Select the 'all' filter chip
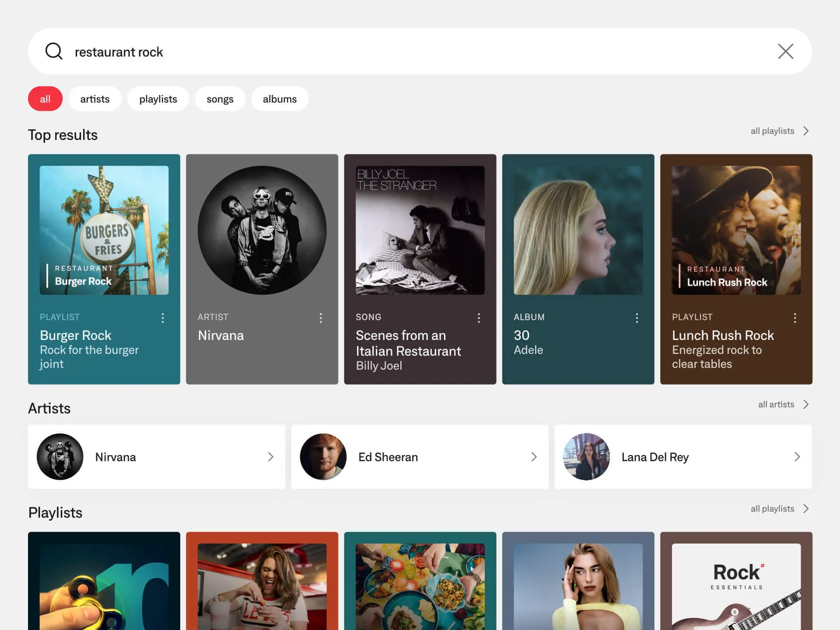Screen dimensions: 840x630 coord(45,99)
